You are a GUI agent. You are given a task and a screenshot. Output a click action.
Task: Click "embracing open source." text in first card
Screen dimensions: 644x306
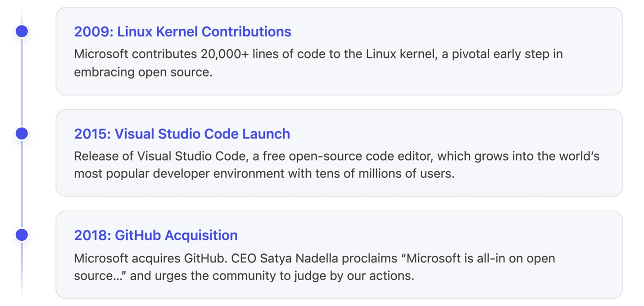tap(143, 72)
